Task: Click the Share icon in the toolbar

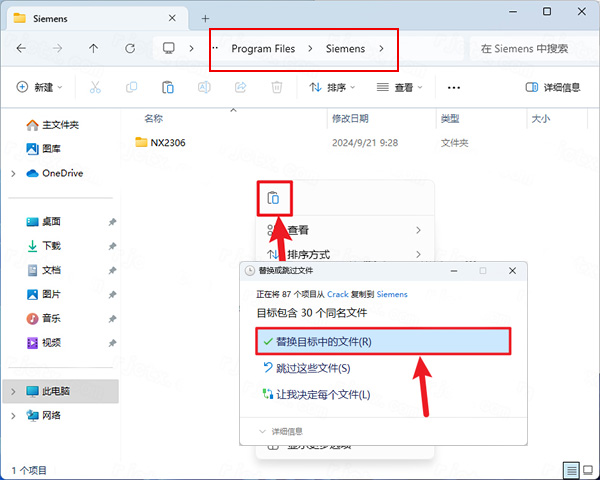Action: tap(240, 87)
